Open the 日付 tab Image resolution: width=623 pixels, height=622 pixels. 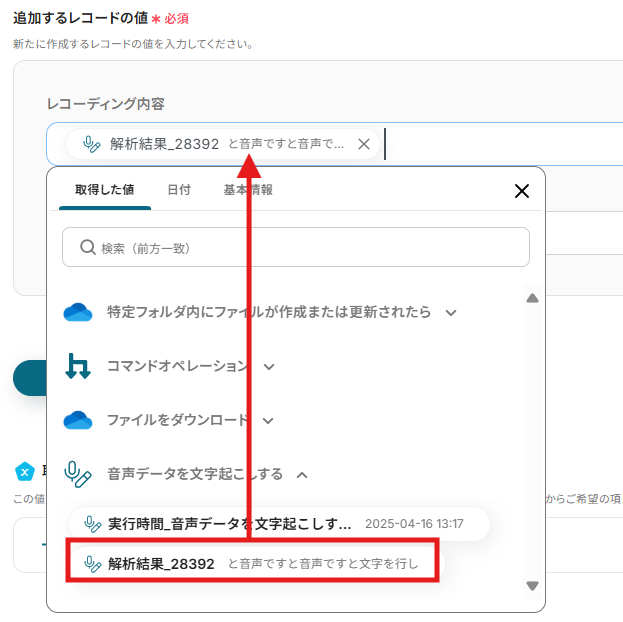179,190
